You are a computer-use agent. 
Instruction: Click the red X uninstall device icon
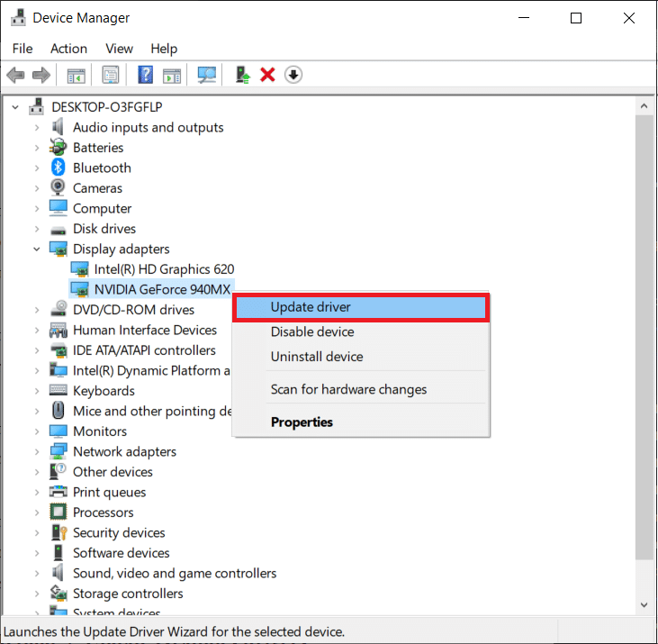pos(267,75)
